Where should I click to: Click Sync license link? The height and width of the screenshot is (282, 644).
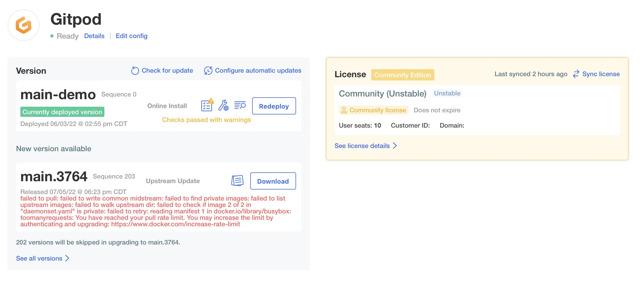point(601,74)
